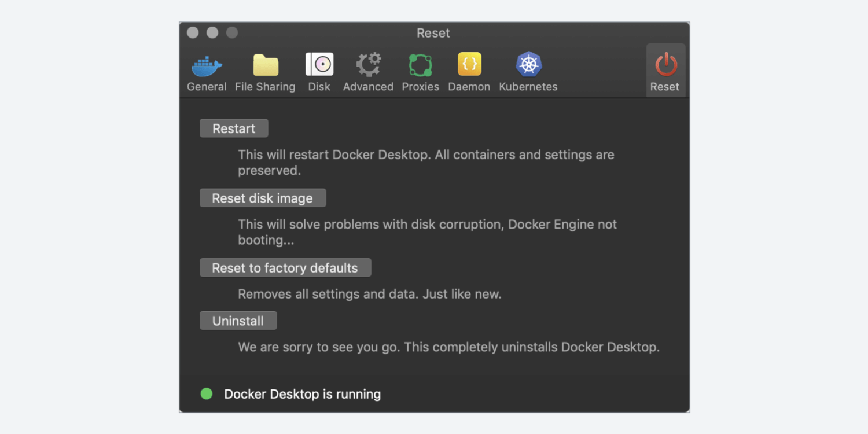The image size is (868, 434).
Task: Click the 'This will restart Docker Desktop' description
Action: pos(426,163)
